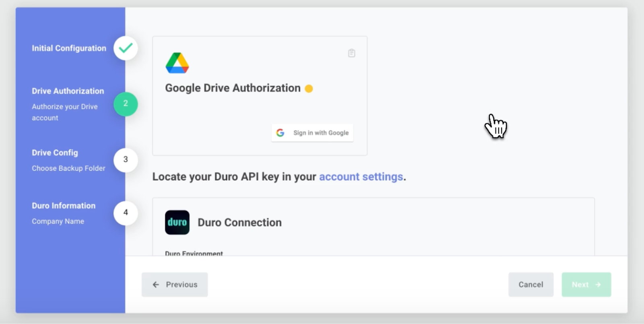The width and height of the screenshot is (644, 324).
Task: Select step 4 circle in wizard sidebar
Action: point(126,213)
